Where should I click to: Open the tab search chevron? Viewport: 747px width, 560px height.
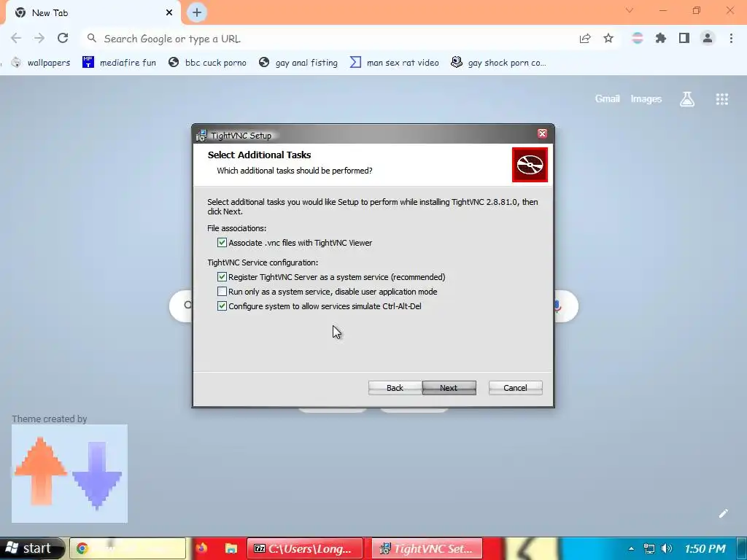pyautogui.click(x=630, y=10)
